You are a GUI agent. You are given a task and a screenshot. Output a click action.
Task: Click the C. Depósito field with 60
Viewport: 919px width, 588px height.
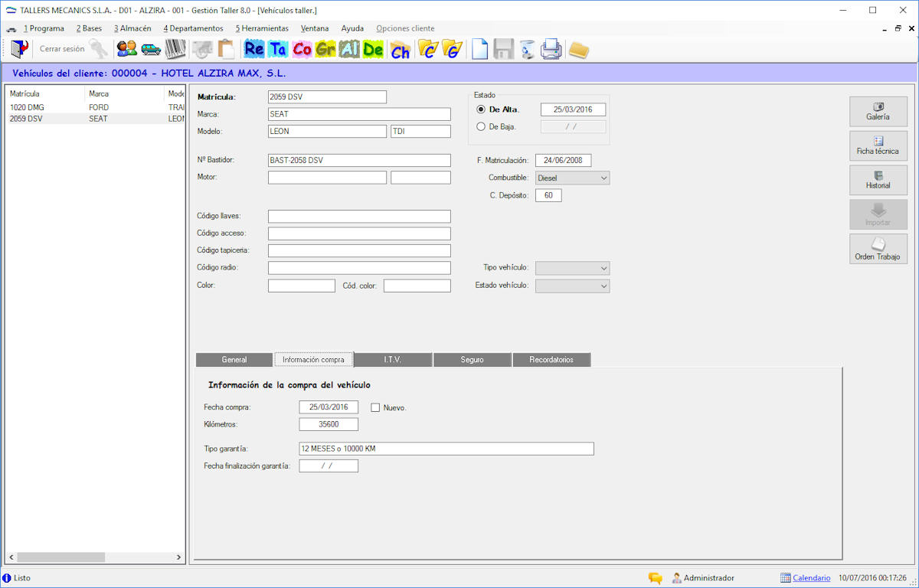coord(548,195)
